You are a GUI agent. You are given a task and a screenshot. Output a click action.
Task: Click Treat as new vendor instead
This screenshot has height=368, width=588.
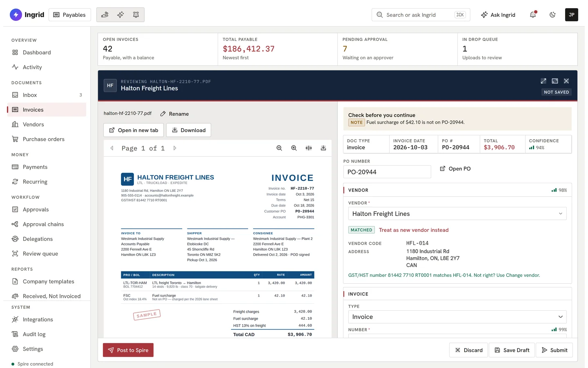[414, 230]
